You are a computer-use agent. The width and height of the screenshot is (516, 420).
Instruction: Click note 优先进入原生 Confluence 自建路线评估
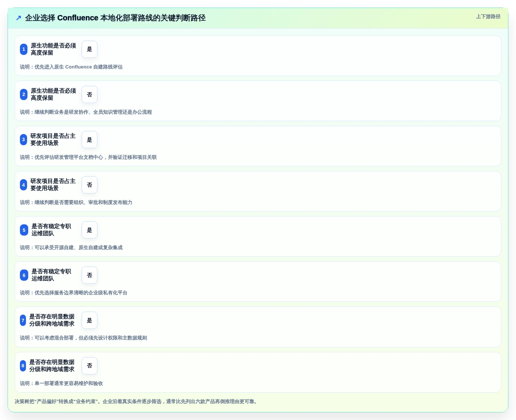pos(79,67)
